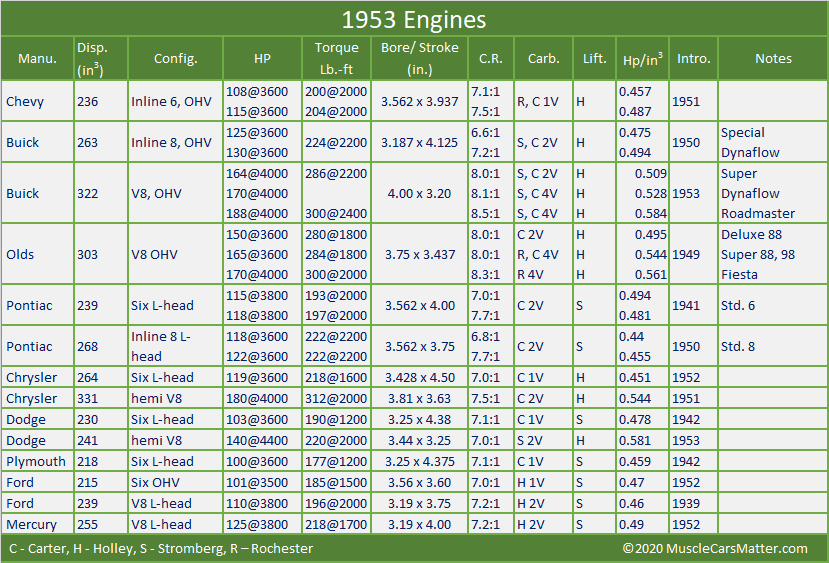Click the 'Super 88, 98' note
The height and width of the screenshot is (563, 829).
(758, 254)
